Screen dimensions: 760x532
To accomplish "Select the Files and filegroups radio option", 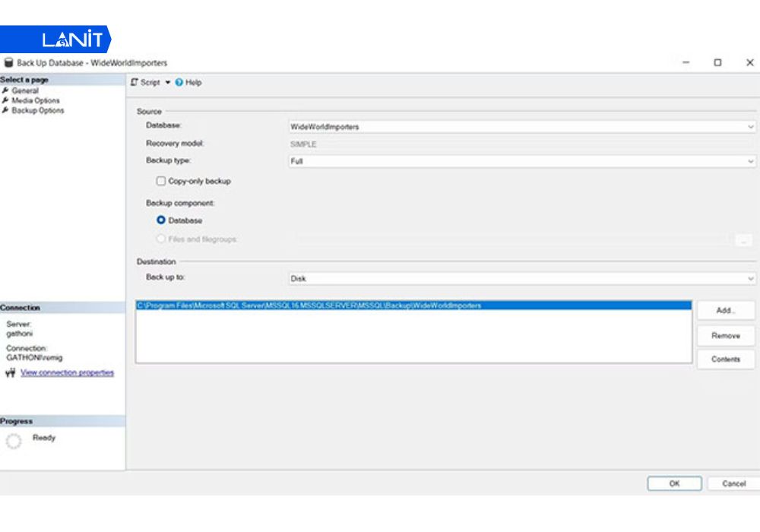I will [161, 239].
